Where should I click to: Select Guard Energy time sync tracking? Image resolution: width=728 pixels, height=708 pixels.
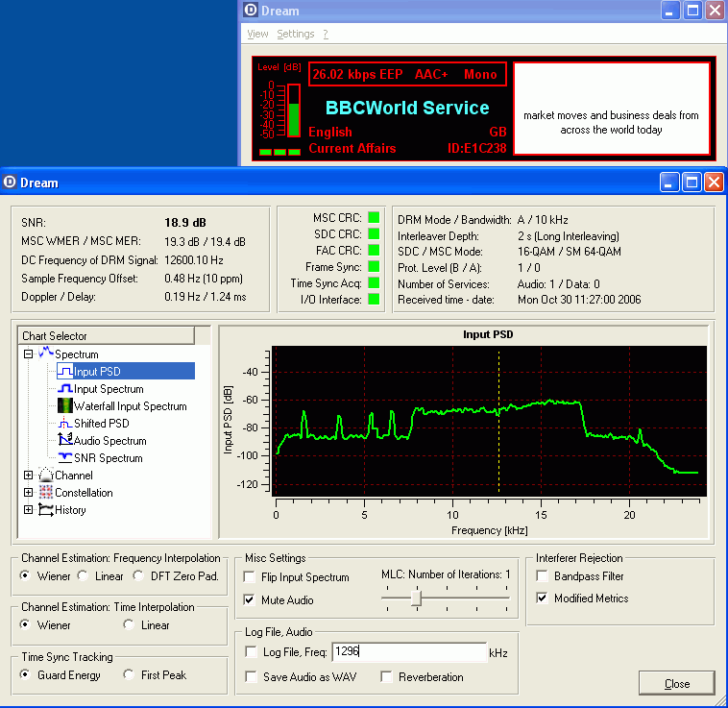(x=25, y=674)
